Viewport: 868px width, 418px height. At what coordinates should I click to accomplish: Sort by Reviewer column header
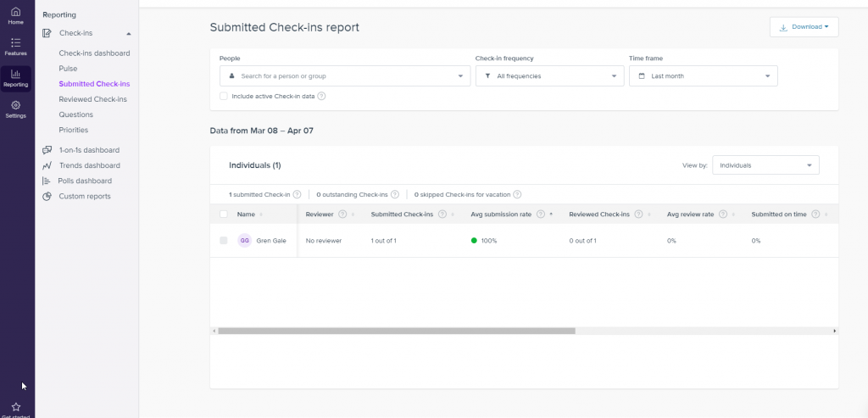click(x=320, y=215)
